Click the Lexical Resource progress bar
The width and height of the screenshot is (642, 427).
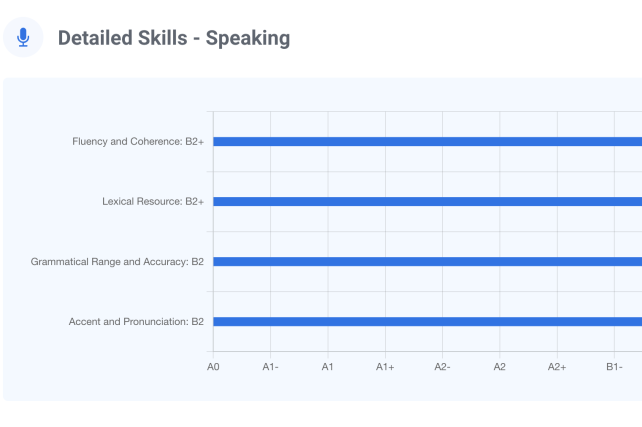(427, 202)
